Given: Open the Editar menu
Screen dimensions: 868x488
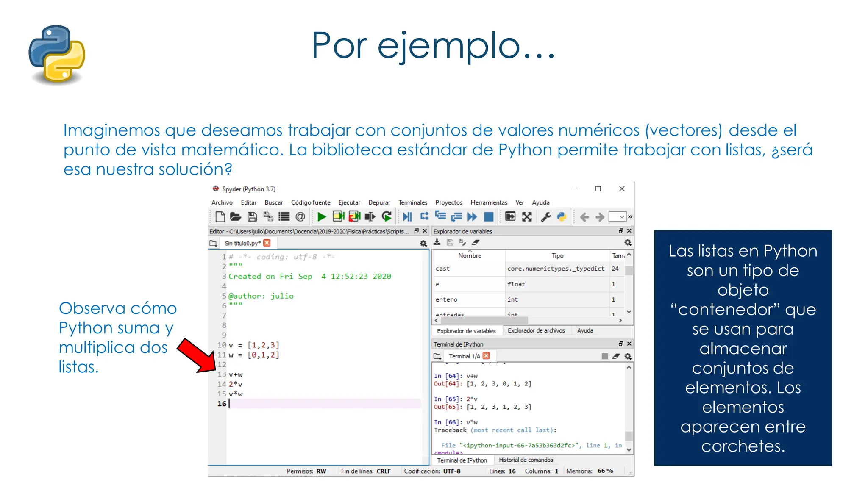Looking at the screenshot, I should [249, 202].
